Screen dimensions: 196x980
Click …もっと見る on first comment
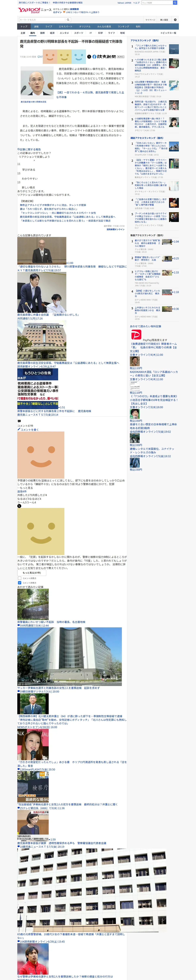(x=25, y=488)
